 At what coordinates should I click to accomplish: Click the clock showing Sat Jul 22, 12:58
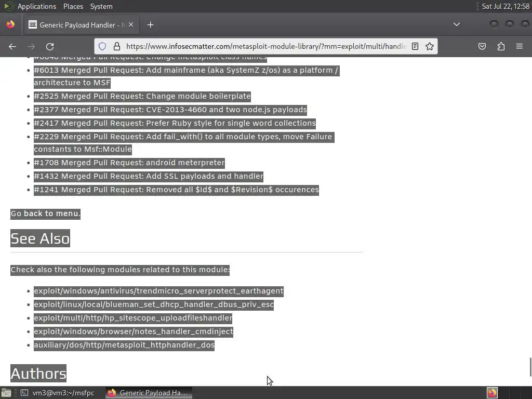pyautogui.click(x=505, y=6)
